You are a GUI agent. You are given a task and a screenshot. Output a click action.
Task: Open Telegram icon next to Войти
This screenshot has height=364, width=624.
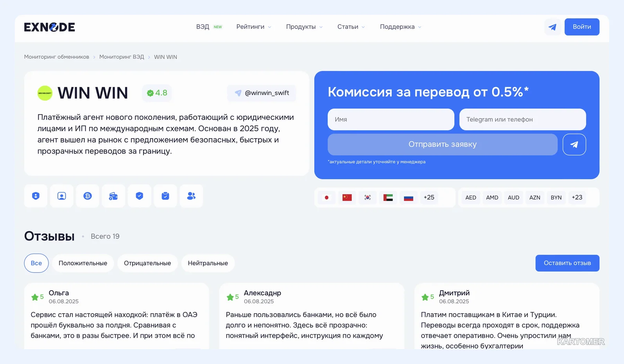[x=552, y=27]
